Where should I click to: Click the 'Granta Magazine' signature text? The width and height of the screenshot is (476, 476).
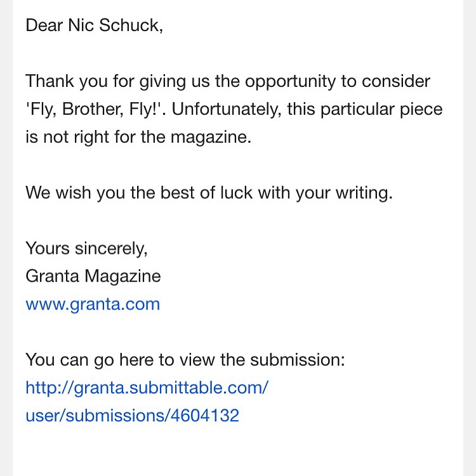[93, 276]
